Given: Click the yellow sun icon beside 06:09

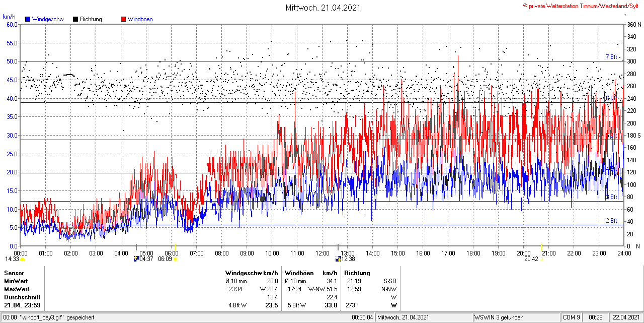Looking at the screenshot, I should (x=175, y=259).
